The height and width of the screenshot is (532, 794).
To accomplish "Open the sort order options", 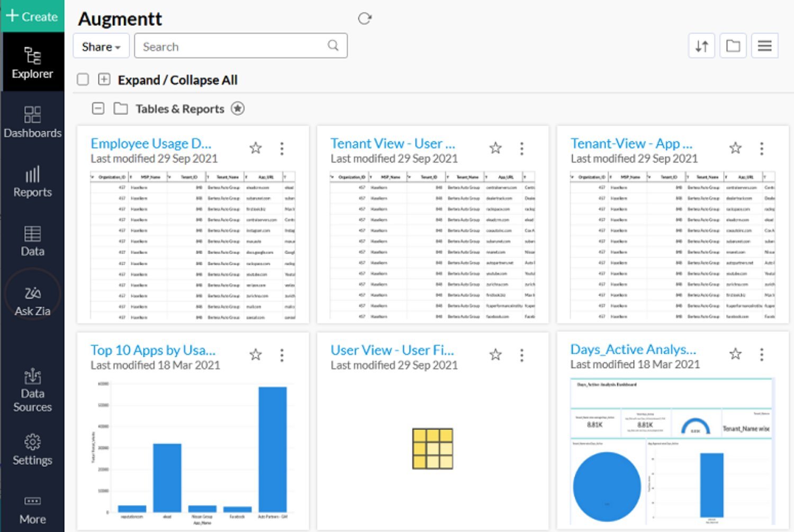I will pyautogui.click(x=701, y=46).
